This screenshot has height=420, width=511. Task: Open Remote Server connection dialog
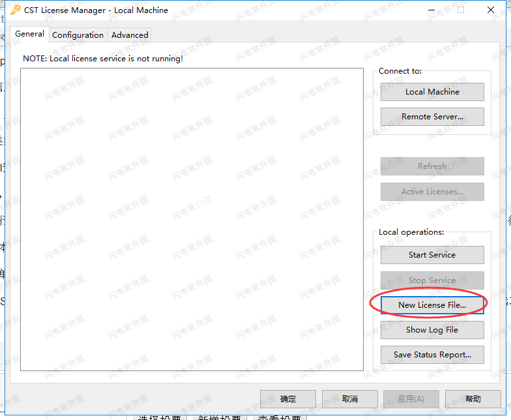coord(432,117)
